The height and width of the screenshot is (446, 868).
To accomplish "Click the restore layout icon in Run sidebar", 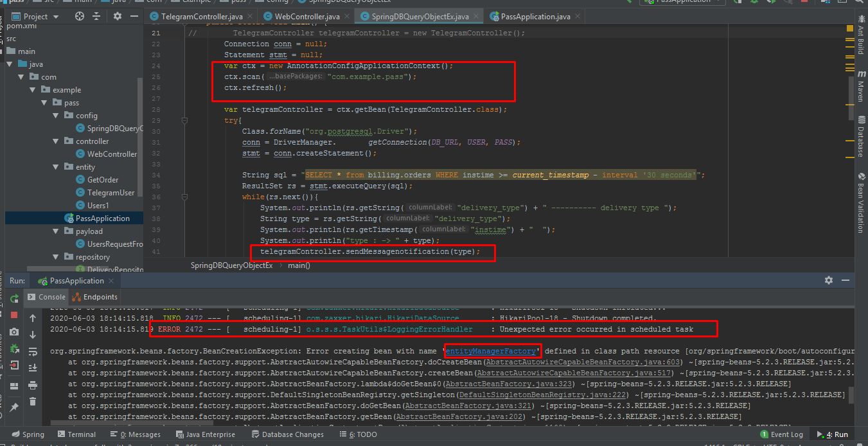I will coord(14,388).
